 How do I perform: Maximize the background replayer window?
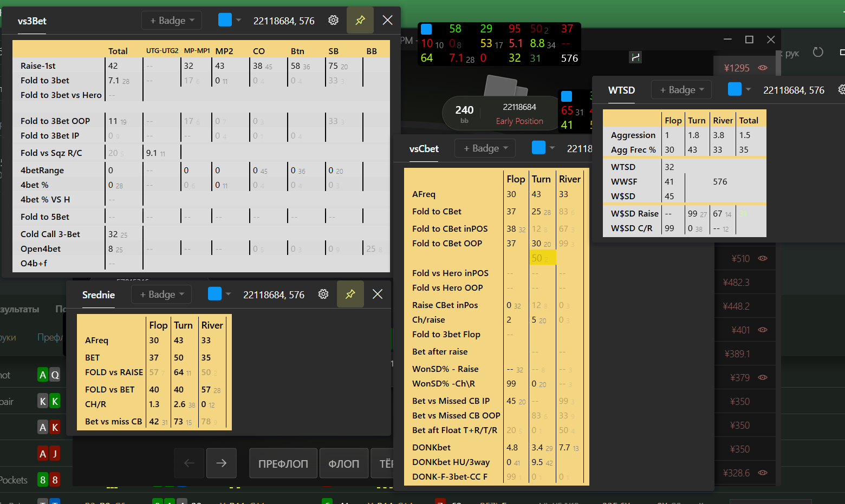coord(749,39)
